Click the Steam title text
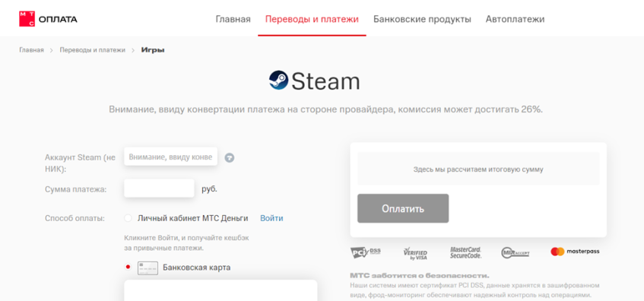 pos(325,81)
